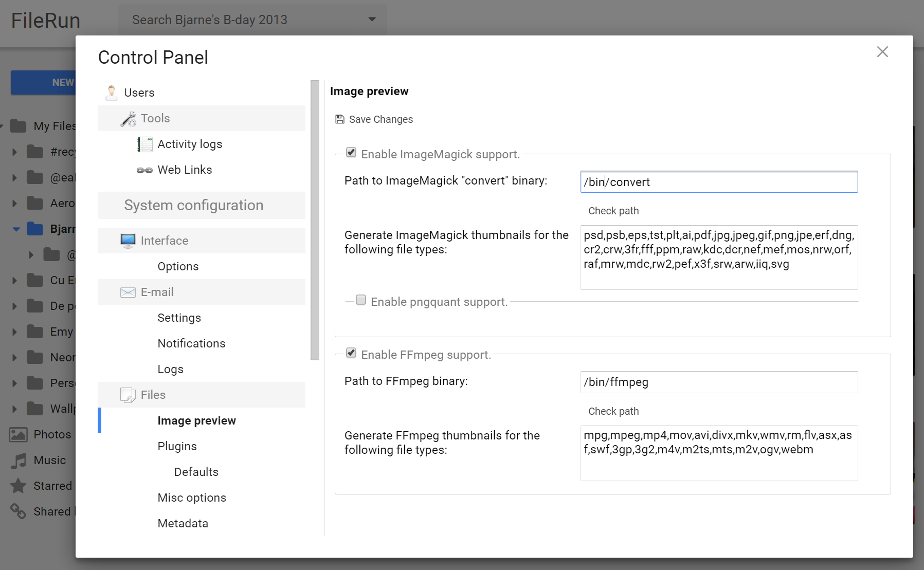Click the Path to FFmpeg binary field
Viewport: 924px width, 570px height.
click(718, 382)
